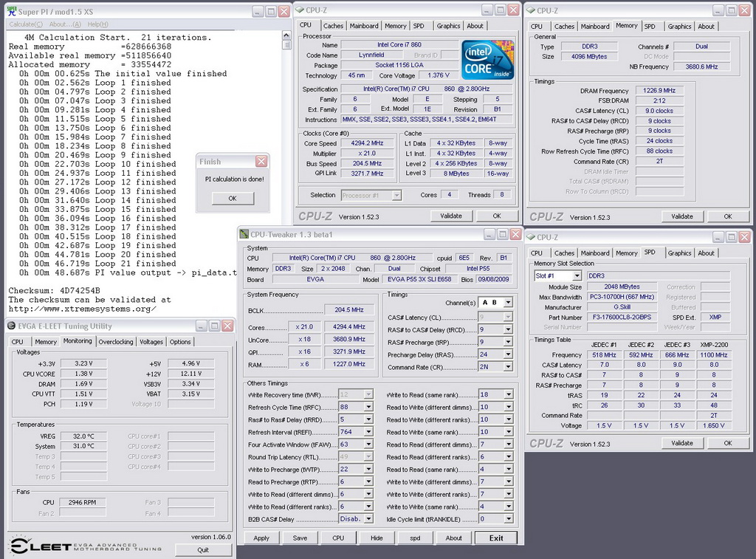Click the spd button in CPU-Tweaker
The height and width of the screenshot is (559, 756).
point(415,538)
